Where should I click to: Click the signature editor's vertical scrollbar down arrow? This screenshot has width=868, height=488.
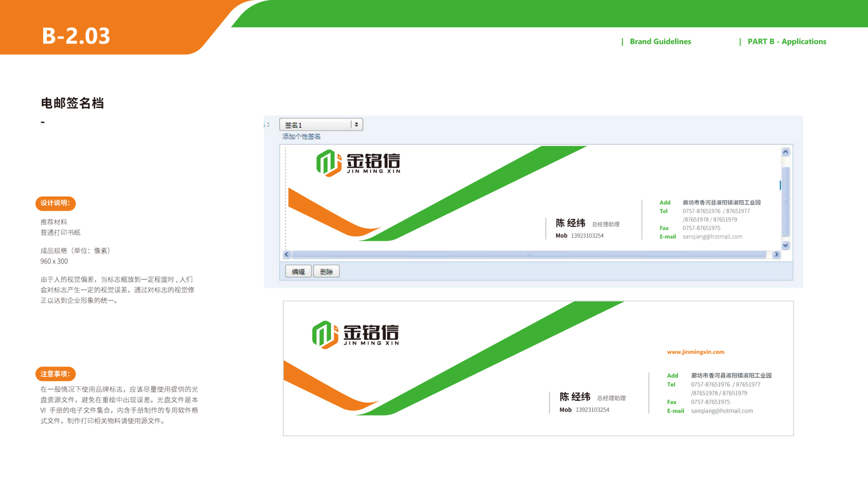point(785,245)
